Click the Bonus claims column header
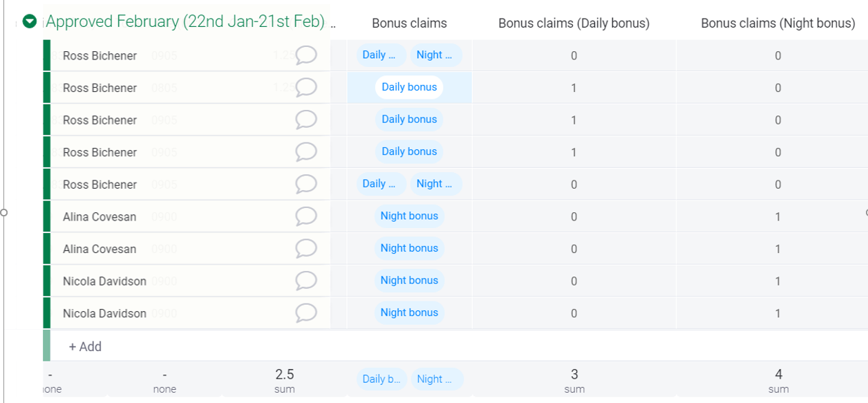This screenshot has width=868, height=403. pyautogui.click(x=409, y=24)
